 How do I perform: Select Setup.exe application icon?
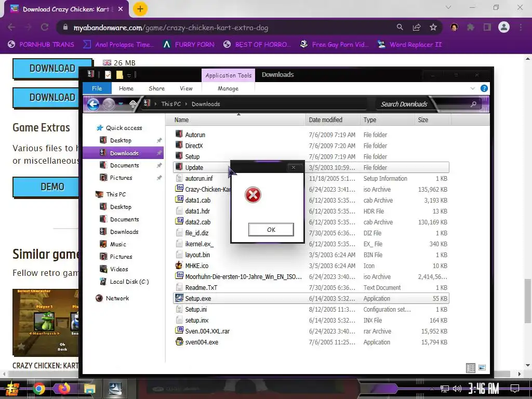(179, 298)
